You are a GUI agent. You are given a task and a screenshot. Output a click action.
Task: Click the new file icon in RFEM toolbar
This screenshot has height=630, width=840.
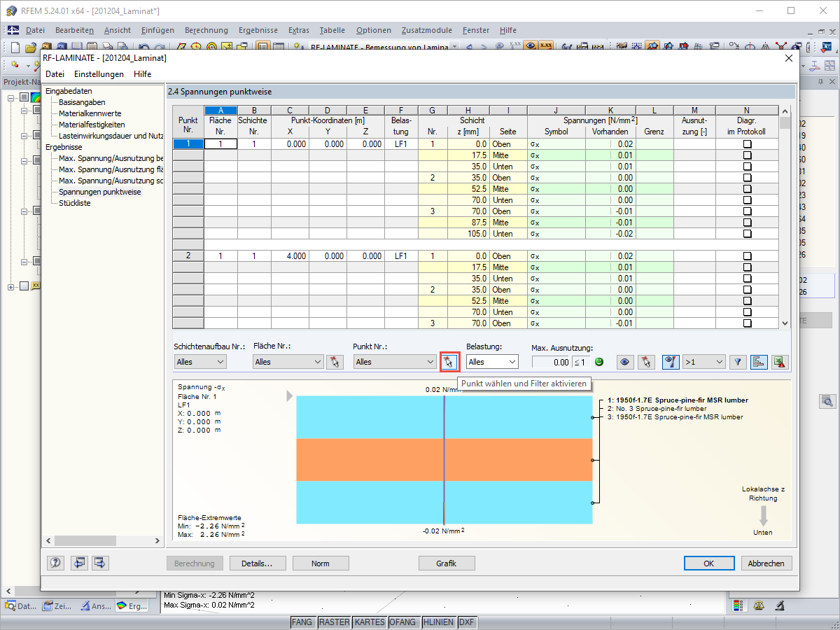pyautogui.click(x=15, y=48)
